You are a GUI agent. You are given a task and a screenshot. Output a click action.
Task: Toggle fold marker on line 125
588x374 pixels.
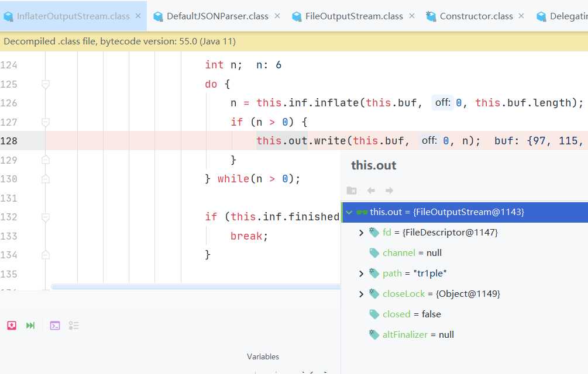[x=46, y=84]
